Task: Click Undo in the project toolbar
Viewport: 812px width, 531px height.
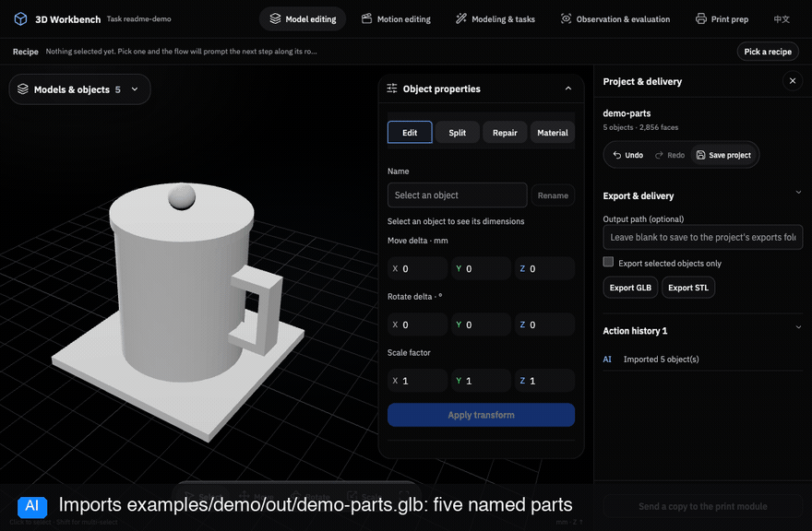Action: (627, 155)
